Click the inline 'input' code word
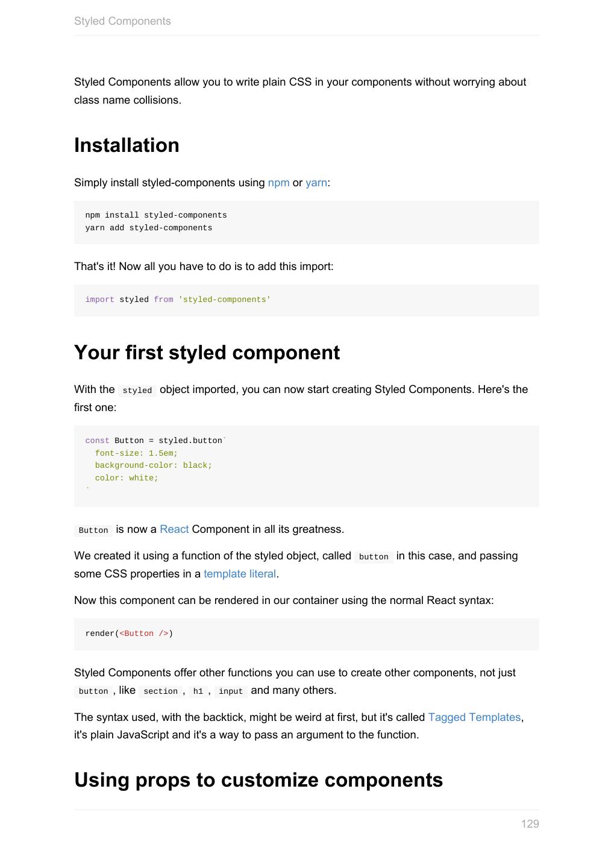 231,691
